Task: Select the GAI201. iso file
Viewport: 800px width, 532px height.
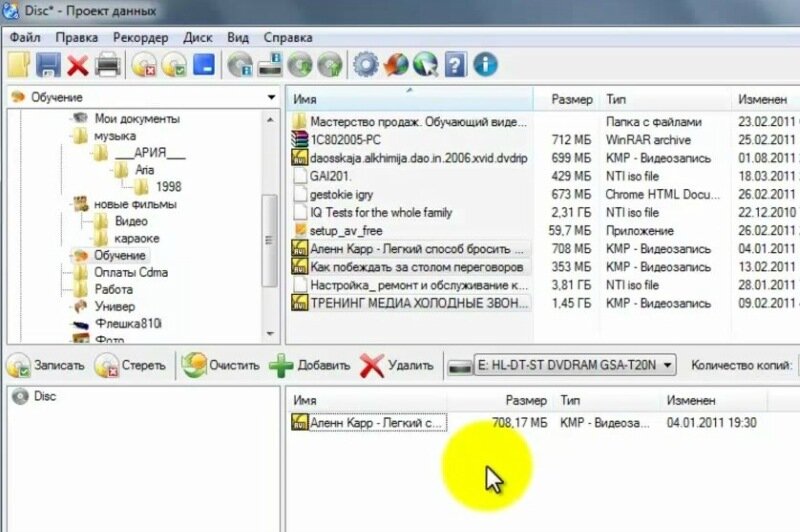Action: [x=331, y=176]
